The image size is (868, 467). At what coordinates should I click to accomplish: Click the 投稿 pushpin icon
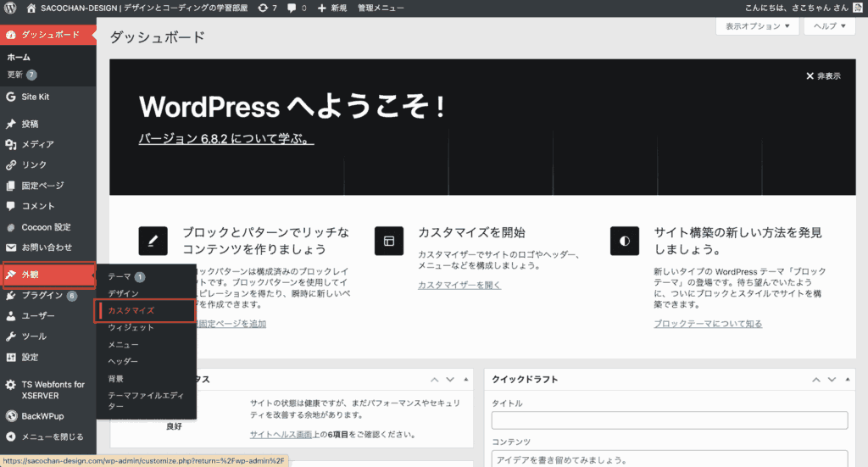coord(10,124)
